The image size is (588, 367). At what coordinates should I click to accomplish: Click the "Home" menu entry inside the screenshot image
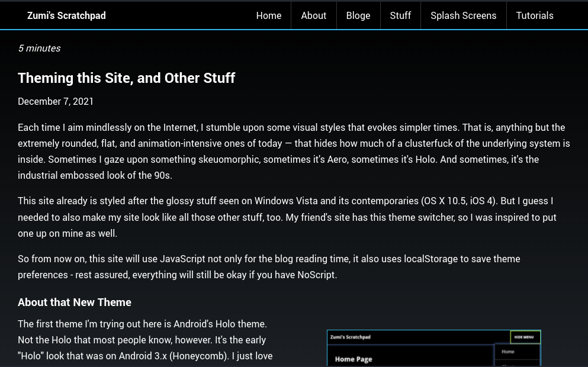pos(508,352)
